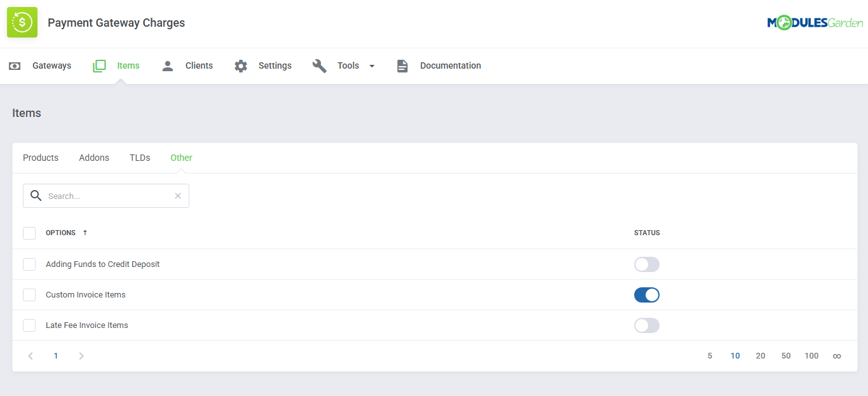Click the Tools wrench icon
Viewport: 868px width, 396px height.
point(320,65)
